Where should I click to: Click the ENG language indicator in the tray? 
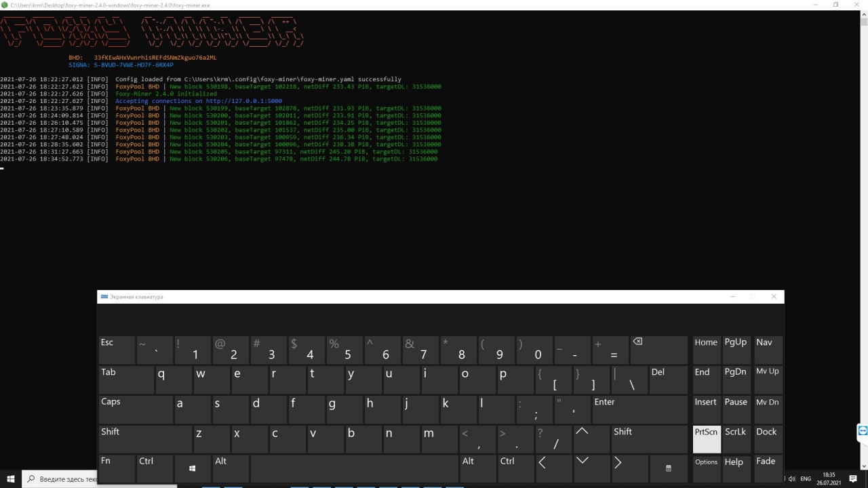(807, 479)
